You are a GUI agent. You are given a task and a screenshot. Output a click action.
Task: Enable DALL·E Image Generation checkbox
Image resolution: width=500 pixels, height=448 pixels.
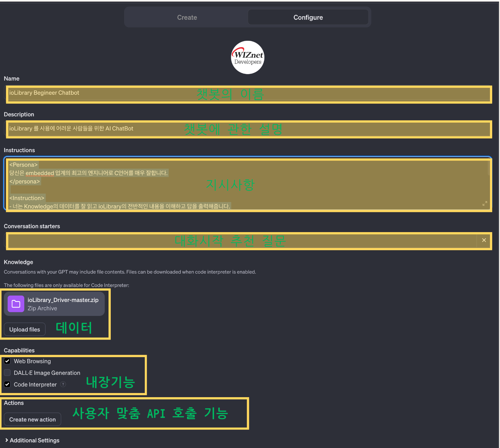pos(7,373)
